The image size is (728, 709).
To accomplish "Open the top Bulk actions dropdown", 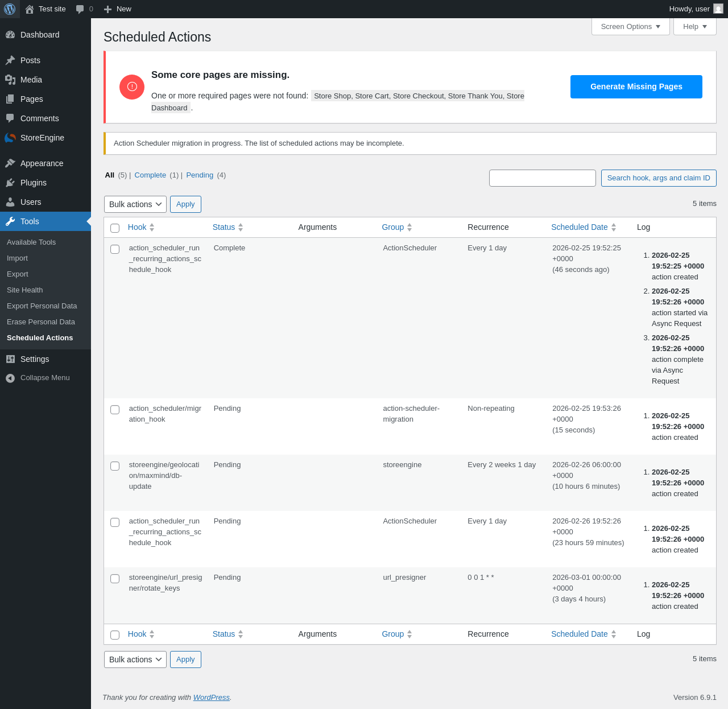I will 135,204.
